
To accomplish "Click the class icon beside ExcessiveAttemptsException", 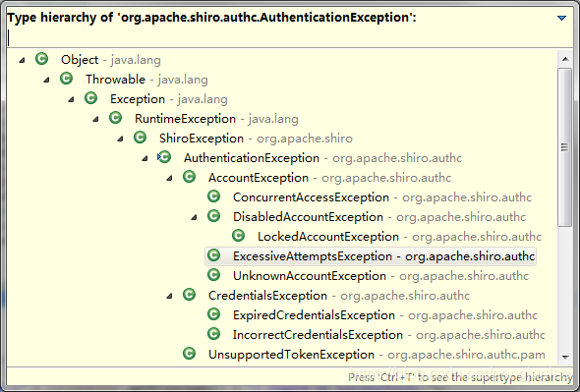I will pyautogui.click(x=213, y=254).
